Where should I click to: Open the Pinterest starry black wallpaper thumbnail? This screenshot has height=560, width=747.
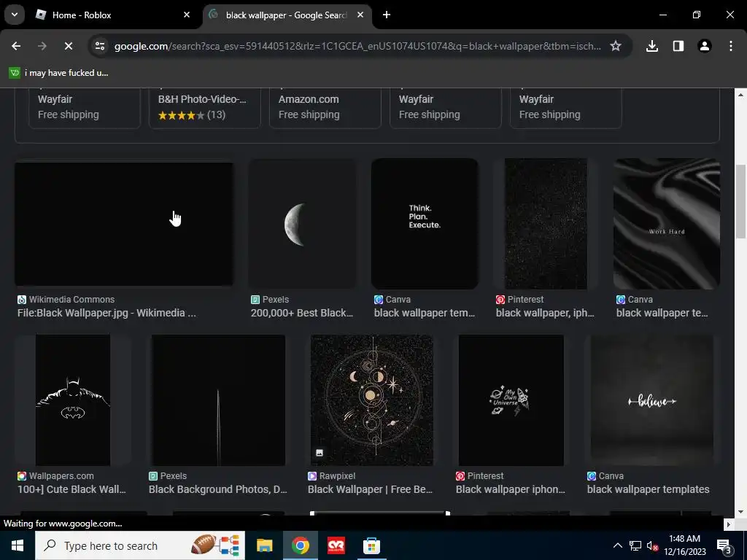tap(546, 224)
